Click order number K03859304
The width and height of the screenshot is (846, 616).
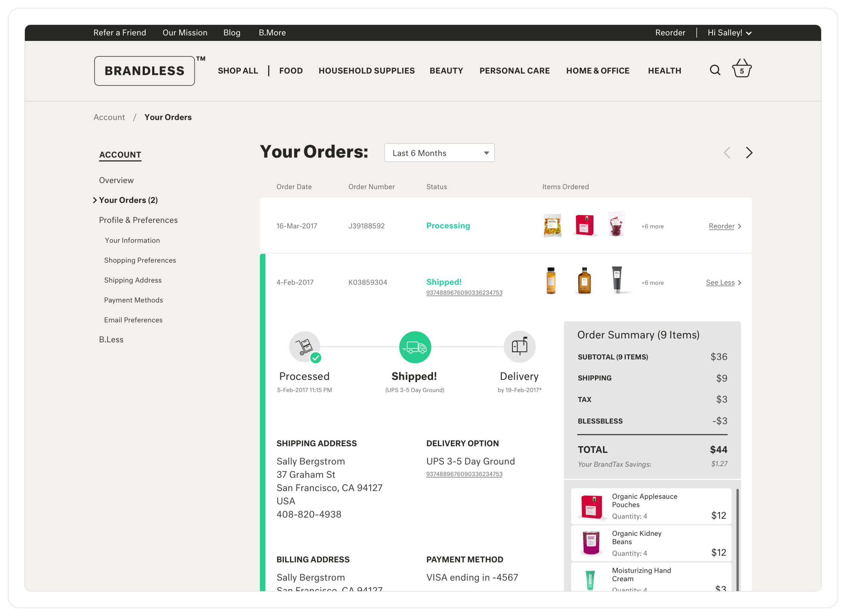[x=368, y=282]
